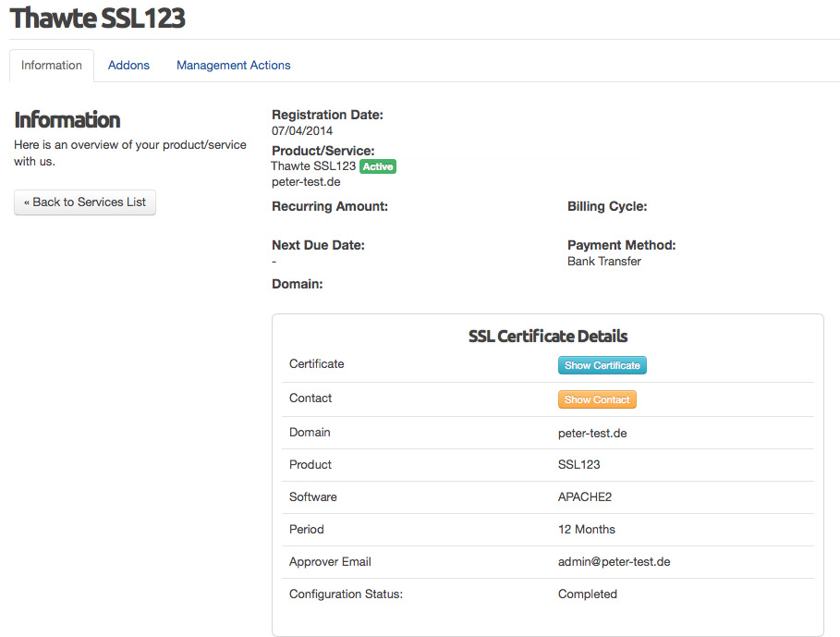
Task: Click the Registration Date label
Action: [x=327, y=116]
